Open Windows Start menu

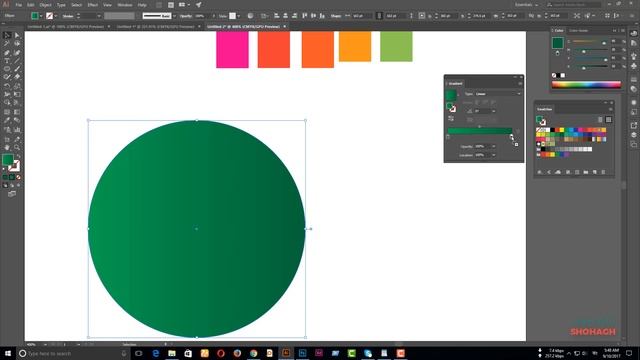(x=8, y=353)
